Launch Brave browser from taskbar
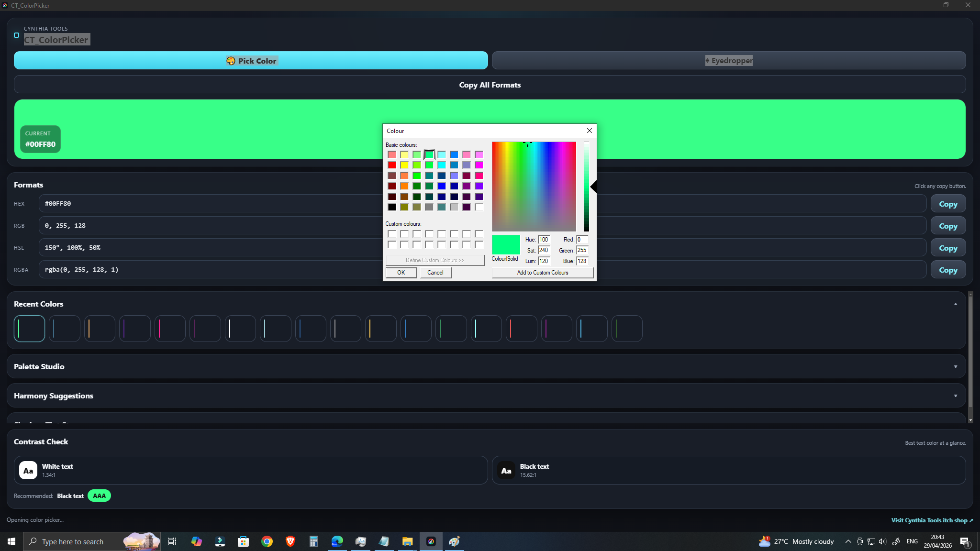Viewport: 980px width, 551px height. (290, 541)
